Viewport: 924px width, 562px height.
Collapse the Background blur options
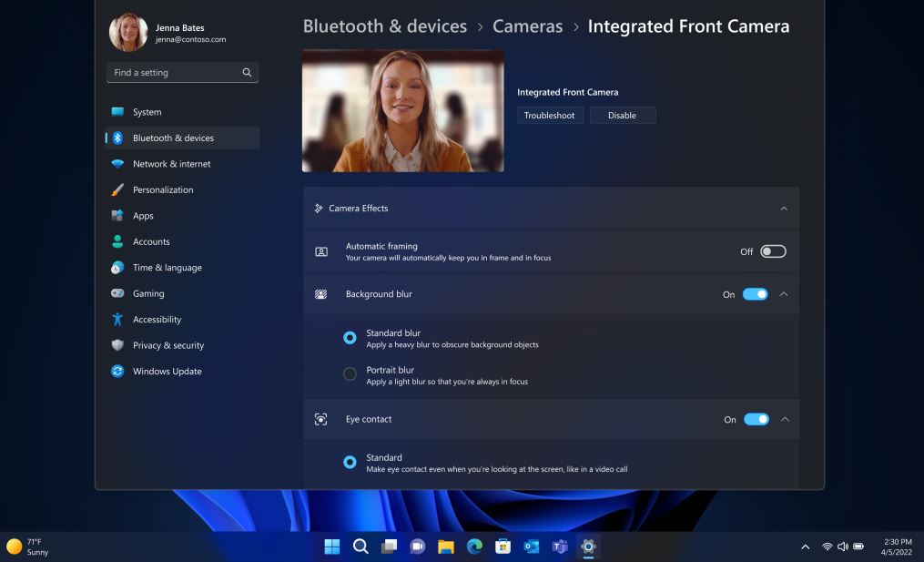(784, 294)
